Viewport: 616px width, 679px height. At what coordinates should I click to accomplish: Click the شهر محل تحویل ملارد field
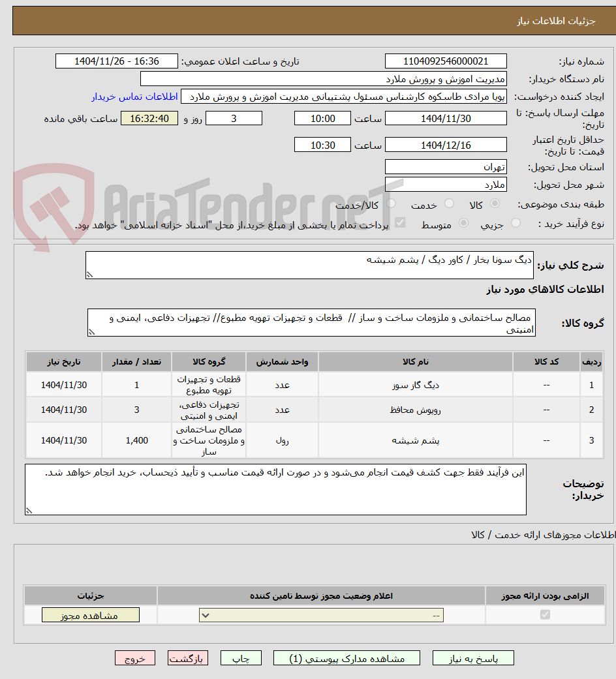[446, 185]
